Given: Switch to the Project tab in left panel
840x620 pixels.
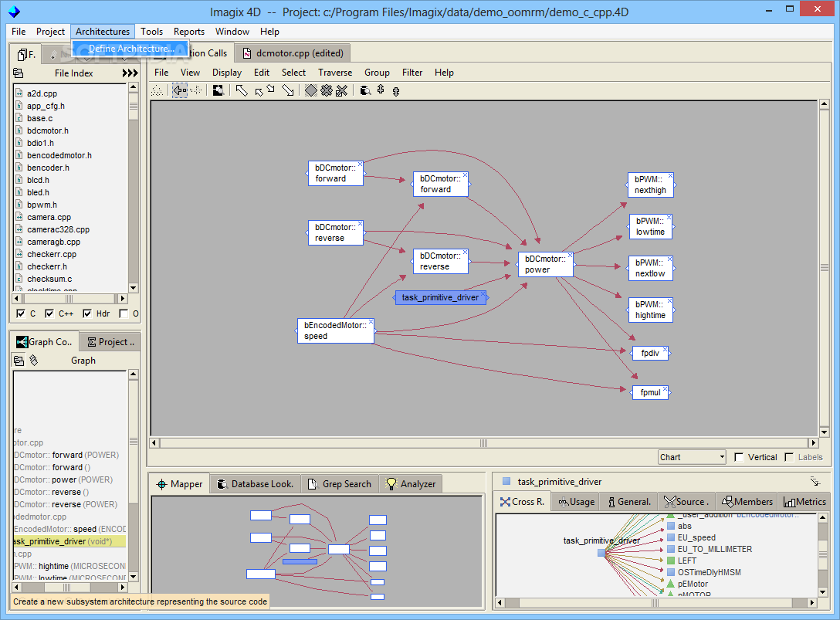Looking at the screenshot, I should [x=111, y=342].
